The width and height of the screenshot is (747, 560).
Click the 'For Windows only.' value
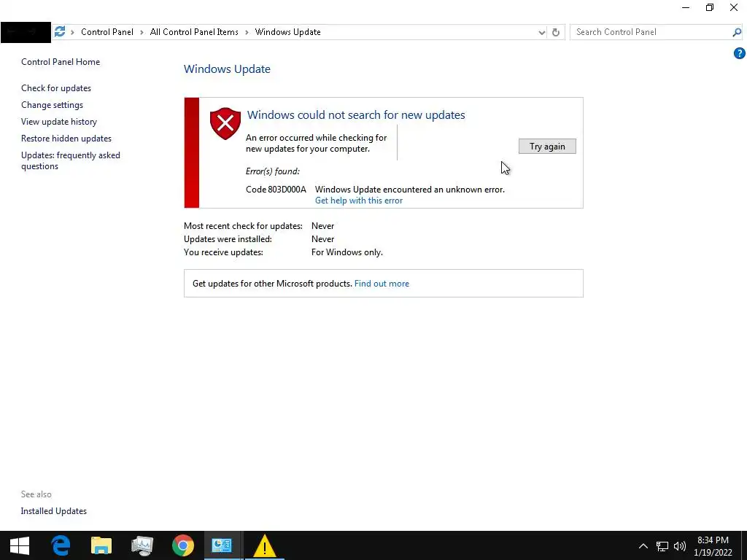point(347,252)
